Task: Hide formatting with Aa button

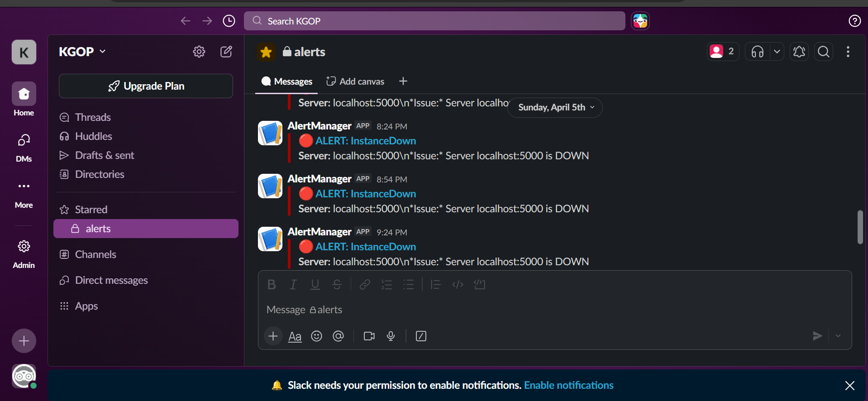Action: coord(295,336)
